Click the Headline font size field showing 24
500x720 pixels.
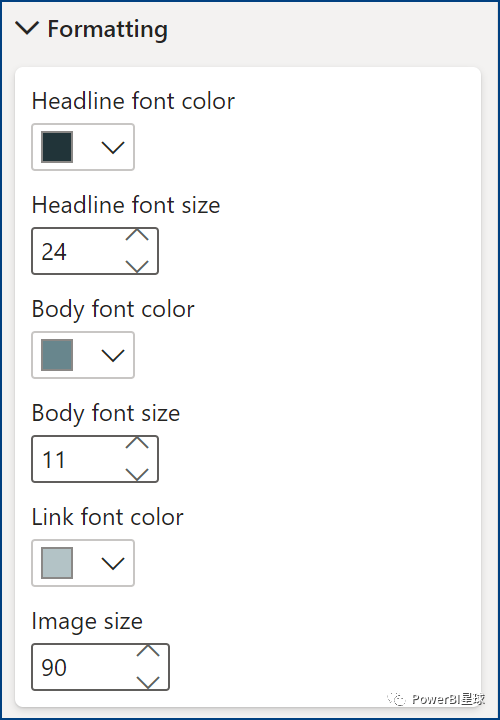[x=95, y=251]
